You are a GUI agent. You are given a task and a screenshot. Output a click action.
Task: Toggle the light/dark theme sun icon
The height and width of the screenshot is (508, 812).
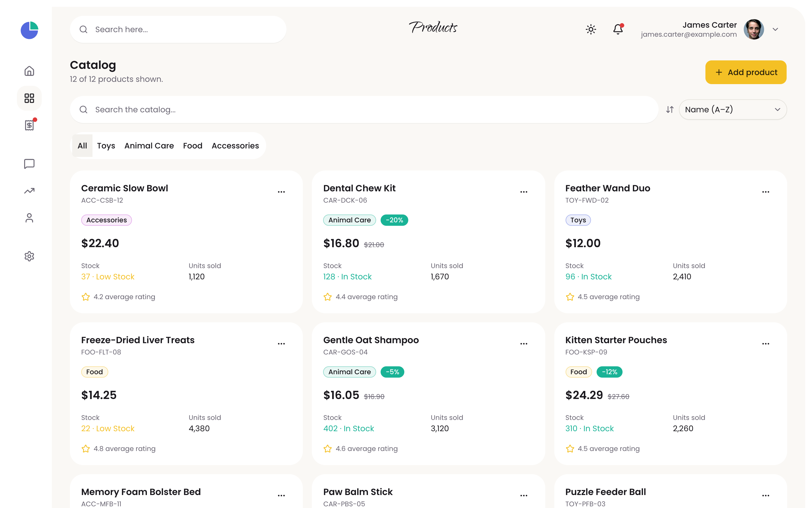[591, 29]
